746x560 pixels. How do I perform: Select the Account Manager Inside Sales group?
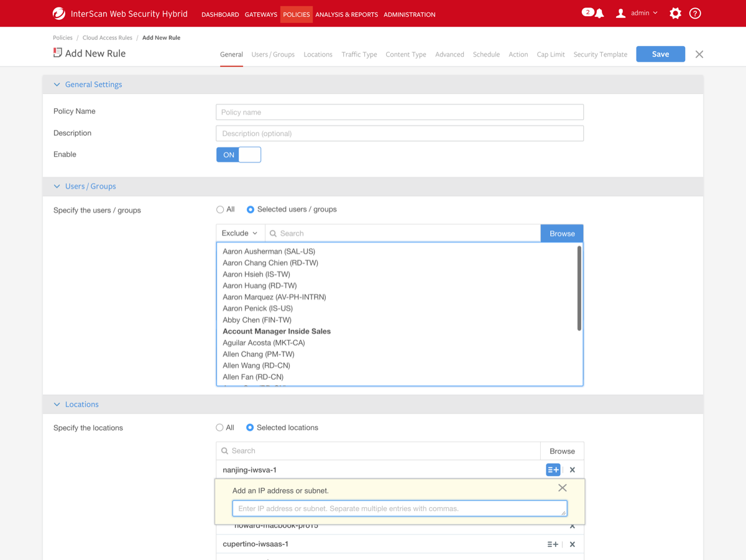pyautogui.click(x=277, y=331)
